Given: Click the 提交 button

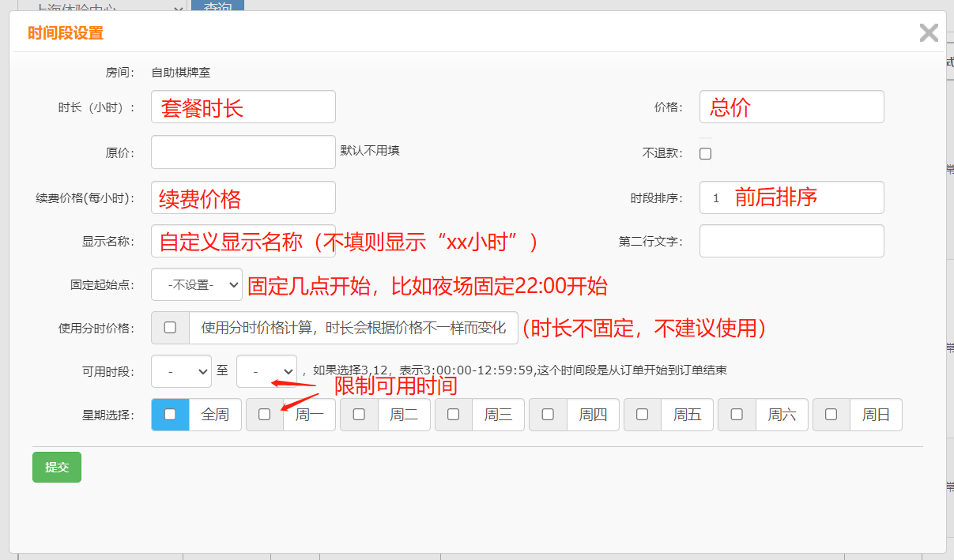Looking at the screenshot, I should point(57,467).
